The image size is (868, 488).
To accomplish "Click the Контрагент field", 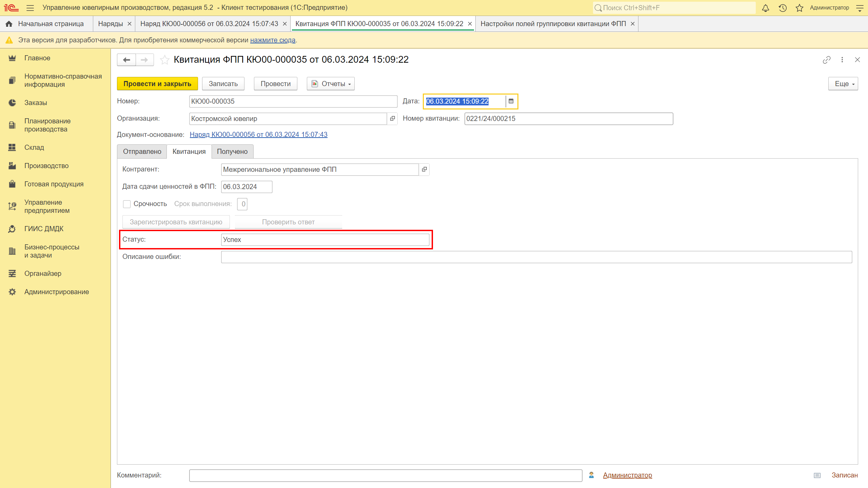I will click(320, 169).
